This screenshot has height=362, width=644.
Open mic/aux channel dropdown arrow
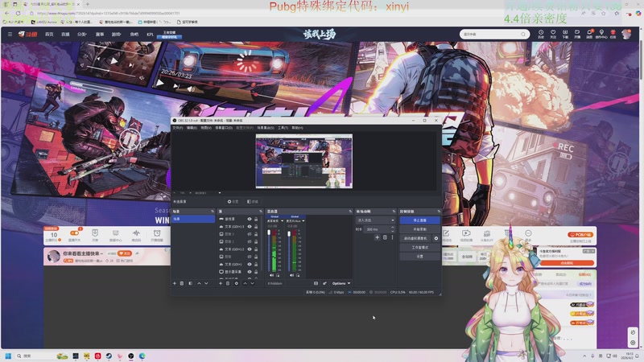point(303,220)
